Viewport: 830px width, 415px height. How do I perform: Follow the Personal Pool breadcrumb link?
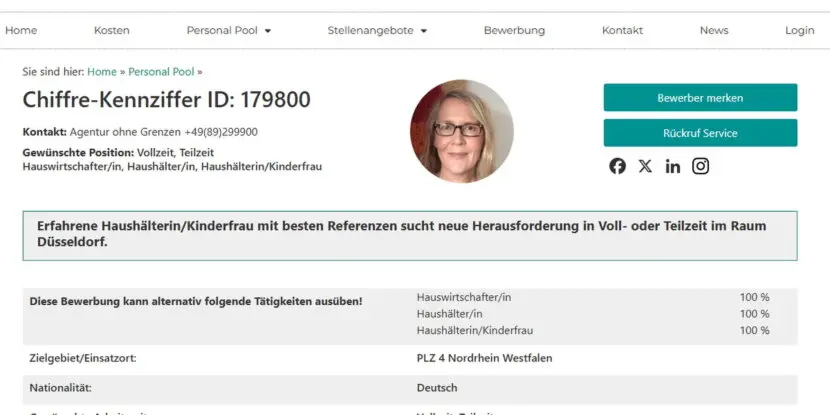pos(161,72)
